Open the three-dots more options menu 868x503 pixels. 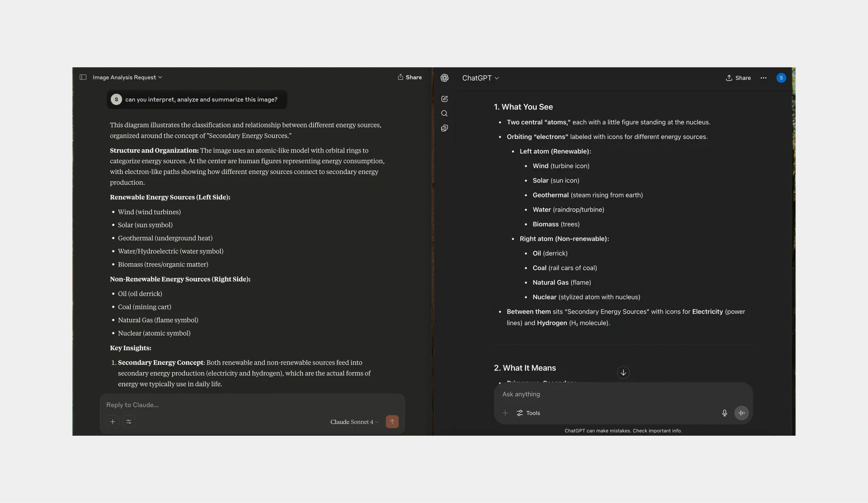(x=763, y=78)
